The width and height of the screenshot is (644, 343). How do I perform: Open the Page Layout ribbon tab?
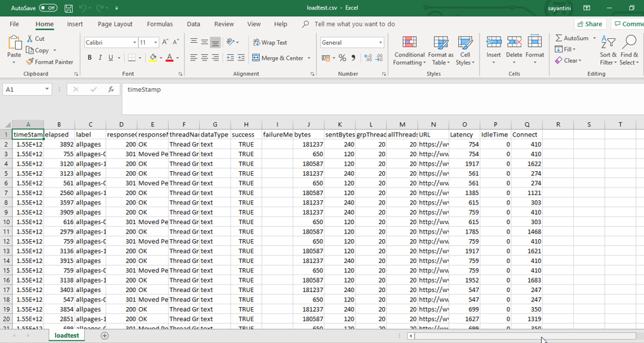click(x=115, y=24)
